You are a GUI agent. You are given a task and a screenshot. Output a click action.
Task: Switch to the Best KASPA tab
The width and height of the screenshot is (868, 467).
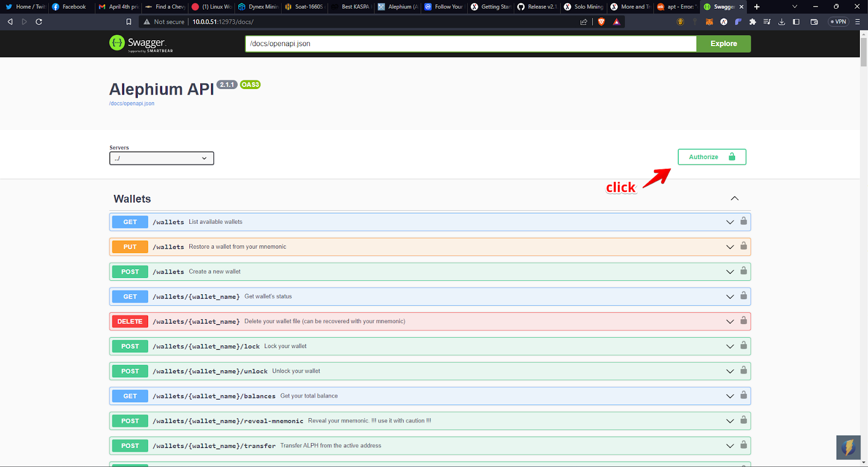point(351,7)
